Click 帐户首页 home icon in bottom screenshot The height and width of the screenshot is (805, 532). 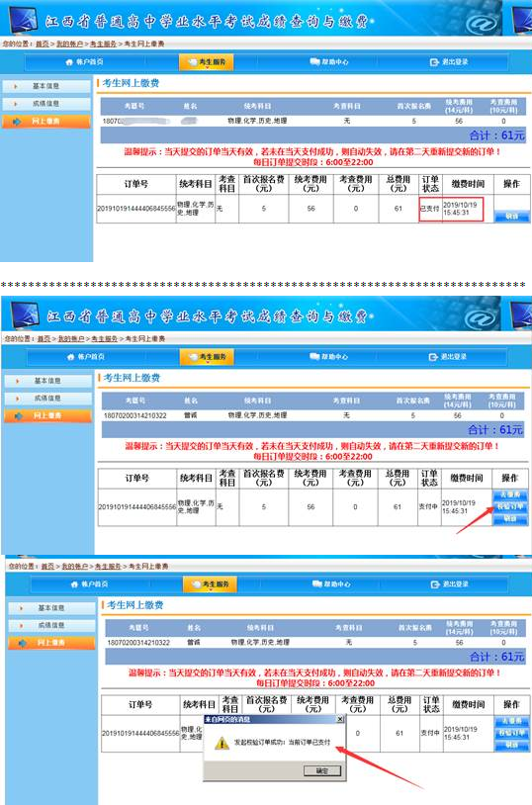coord(74,584)
